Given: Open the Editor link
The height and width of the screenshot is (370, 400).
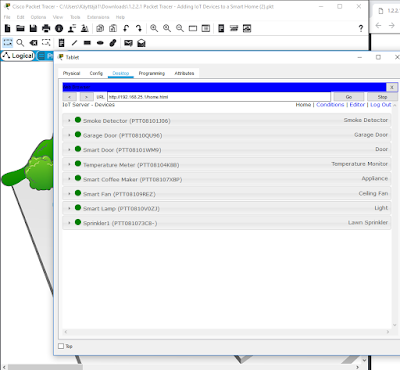Looking at the screenshot, I should pyautogui.click(x=357, y=105).
